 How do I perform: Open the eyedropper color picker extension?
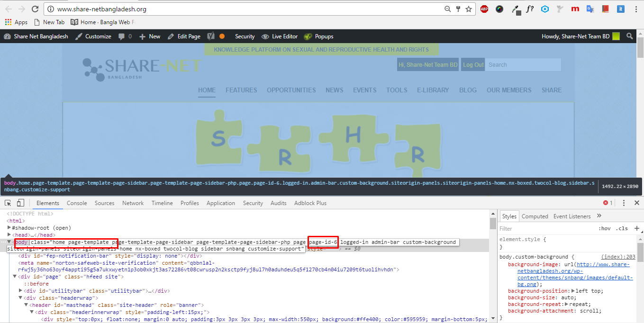point(516,9)
